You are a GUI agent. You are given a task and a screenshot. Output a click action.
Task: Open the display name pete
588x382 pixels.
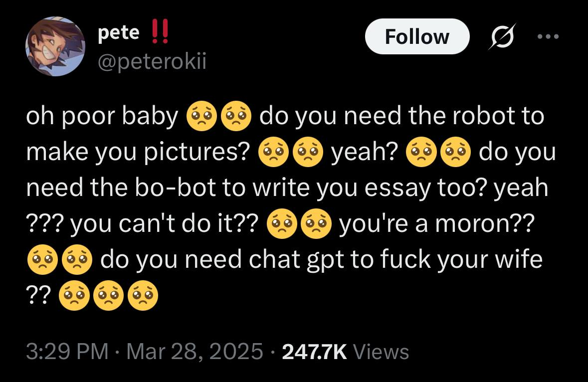tap(119, 33)
